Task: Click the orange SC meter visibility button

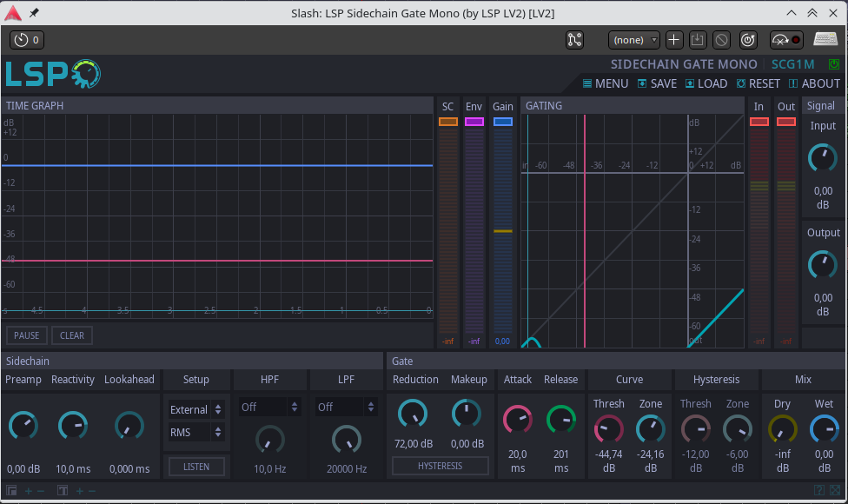Action: 447,123
